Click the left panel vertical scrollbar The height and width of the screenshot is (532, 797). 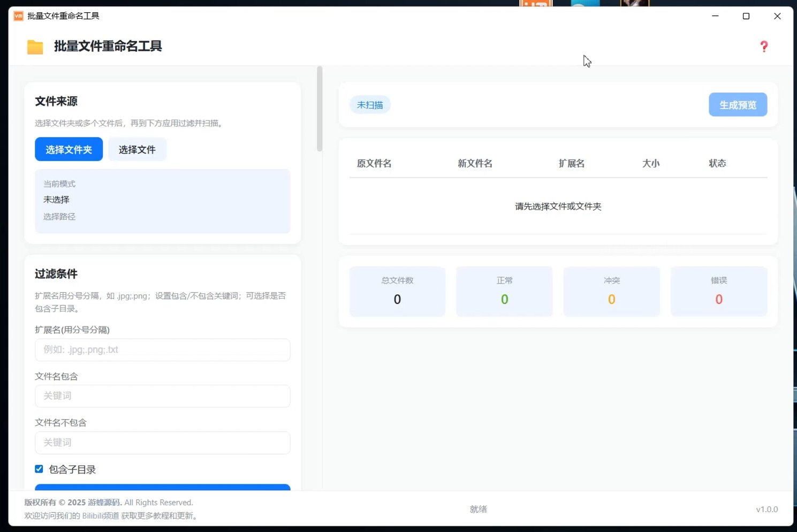click(320, 109)
